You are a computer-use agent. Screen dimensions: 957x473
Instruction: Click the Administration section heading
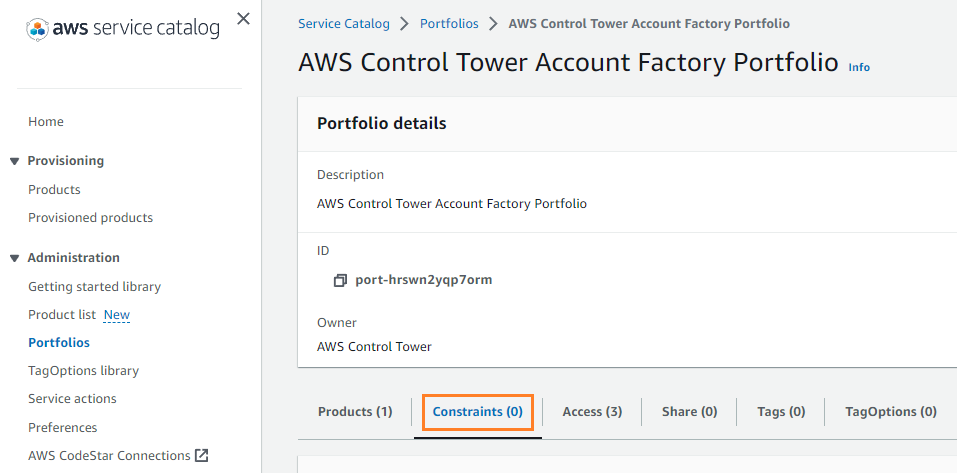[73, 258]
